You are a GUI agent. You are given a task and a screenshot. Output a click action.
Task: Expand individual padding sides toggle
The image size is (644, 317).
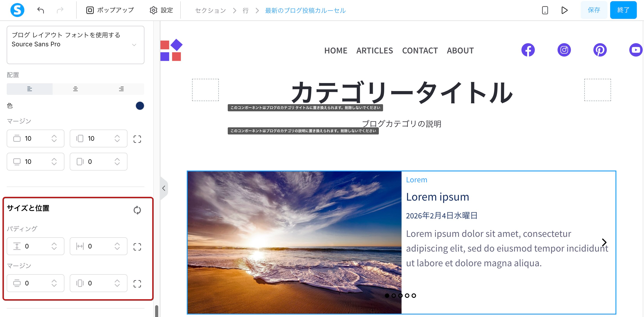(x=137, y=247)
